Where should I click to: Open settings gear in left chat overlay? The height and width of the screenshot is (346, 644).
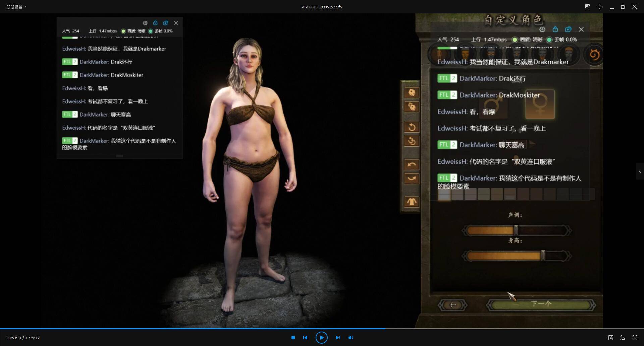click(145, 23)
